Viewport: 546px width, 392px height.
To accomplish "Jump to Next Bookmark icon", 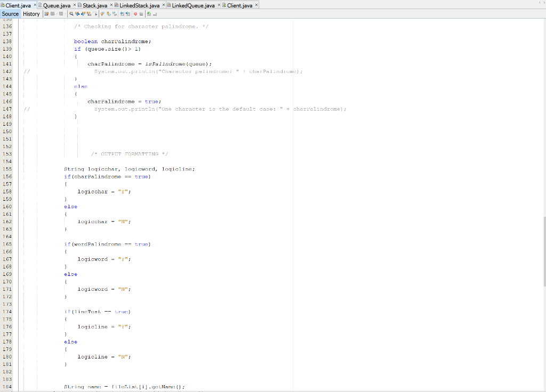I will click(109, 14).
